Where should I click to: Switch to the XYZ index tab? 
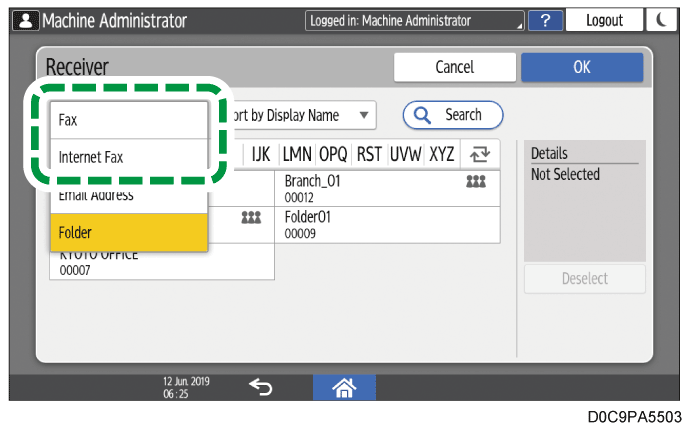click(x=441, y=155)
